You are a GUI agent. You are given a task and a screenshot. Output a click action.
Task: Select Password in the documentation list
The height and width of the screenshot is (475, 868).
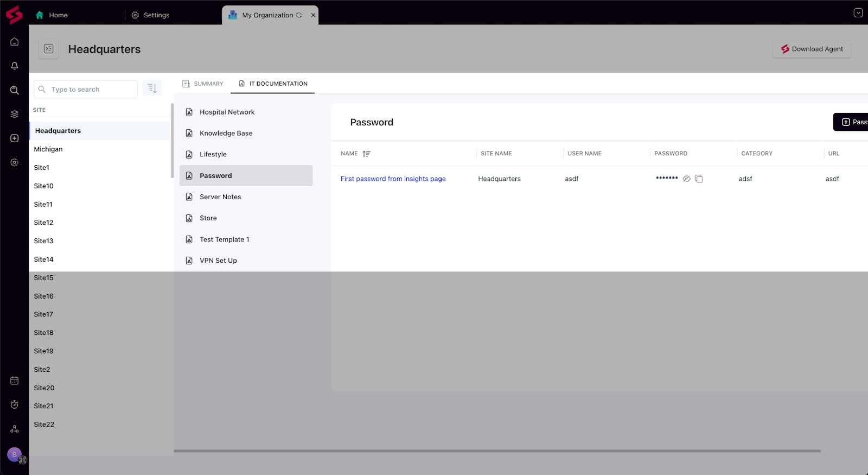click(x=246, y=175)
